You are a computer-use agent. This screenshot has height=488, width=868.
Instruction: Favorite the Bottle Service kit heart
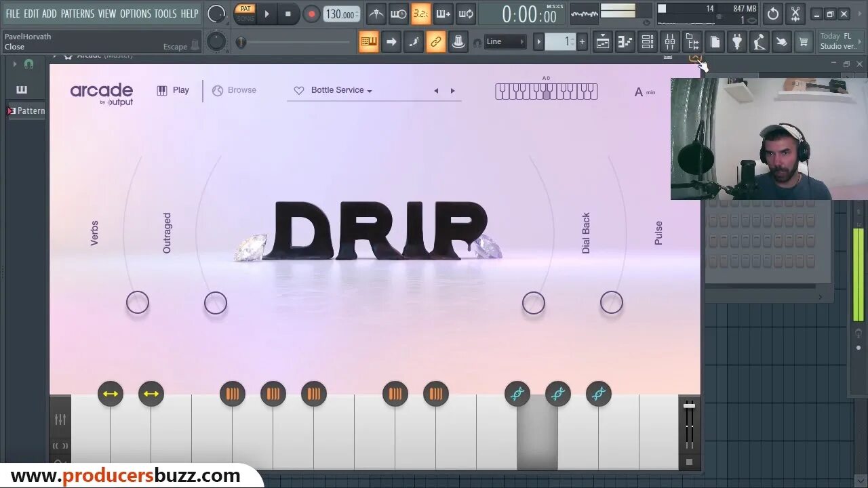tap(299, 90)
